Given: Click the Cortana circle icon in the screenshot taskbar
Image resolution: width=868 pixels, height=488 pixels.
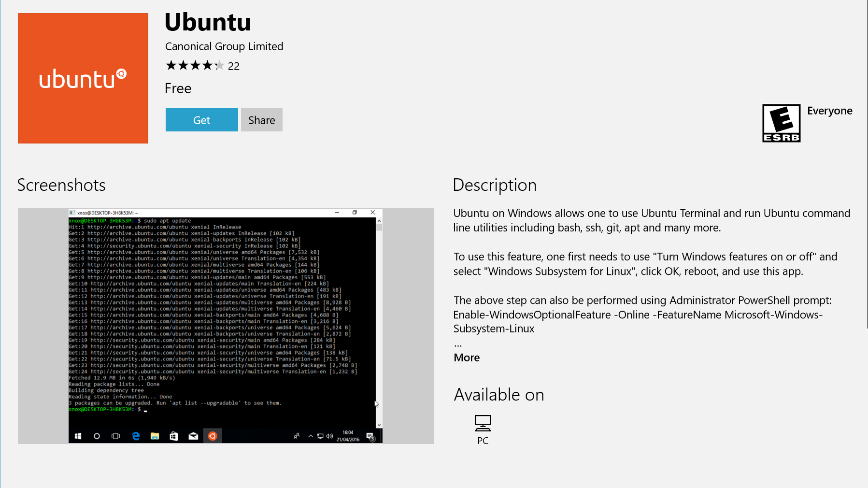Looking at the screenshot, I should [97, 436].
